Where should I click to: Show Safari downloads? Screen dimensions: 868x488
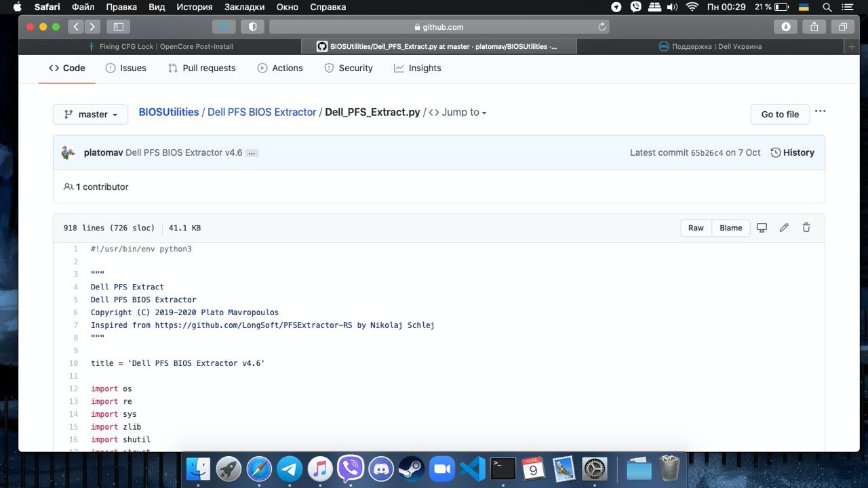786,26
